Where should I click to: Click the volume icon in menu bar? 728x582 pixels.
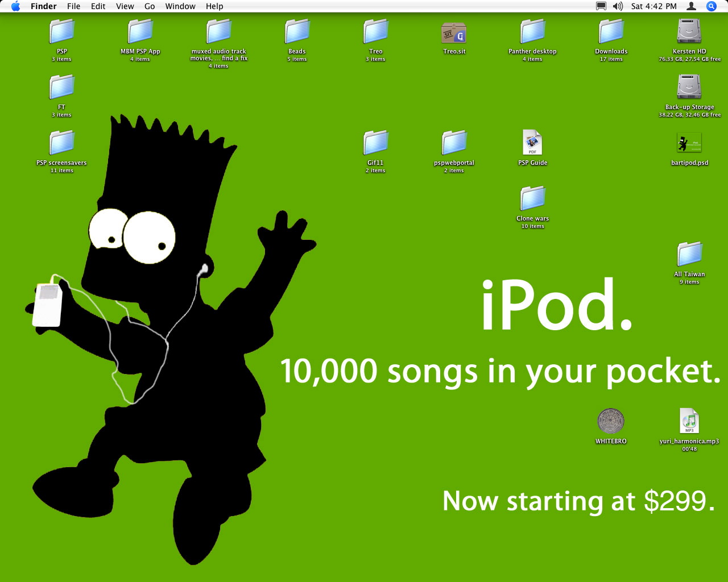[x=618, y=6]
